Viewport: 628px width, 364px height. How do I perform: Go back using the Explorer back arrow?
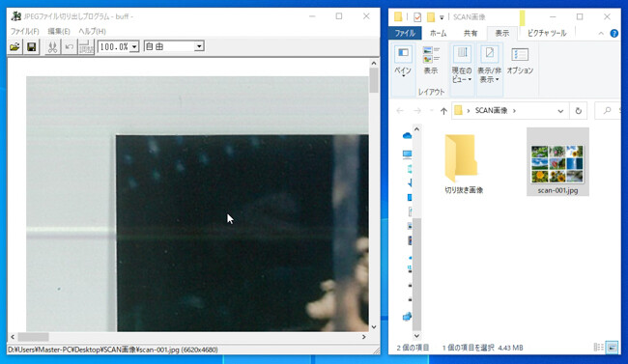(x=400, y=111)
